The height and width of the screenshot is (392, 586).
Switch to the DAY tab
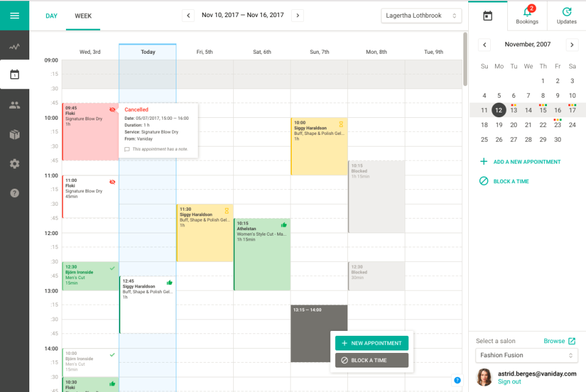point(51,16)
